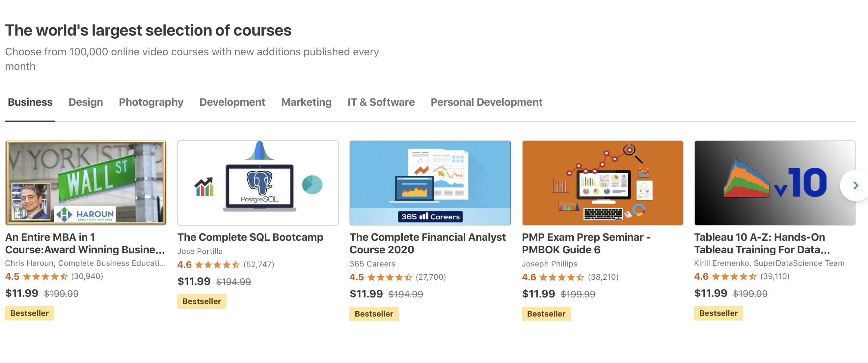Click Bestseller badge under PMP Exam Prep
This screenshot has height=363, width=868.
(x=546, y=314)
